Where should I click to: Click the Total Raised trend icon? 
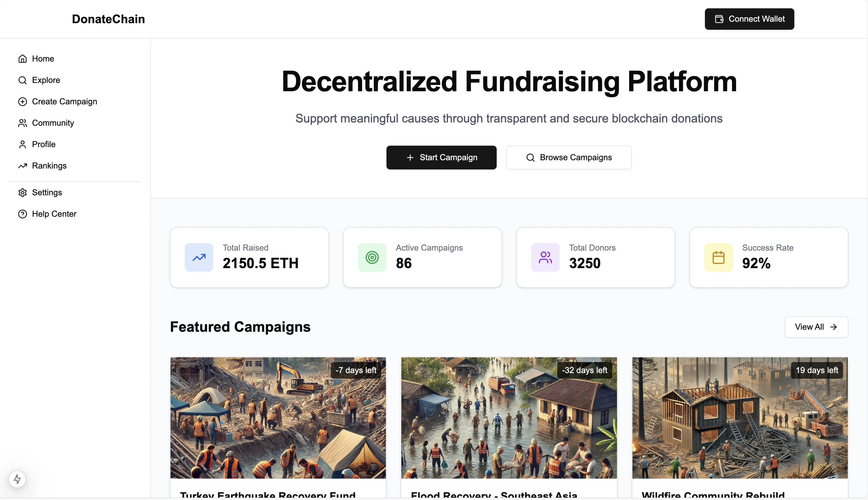pos(199,257)
